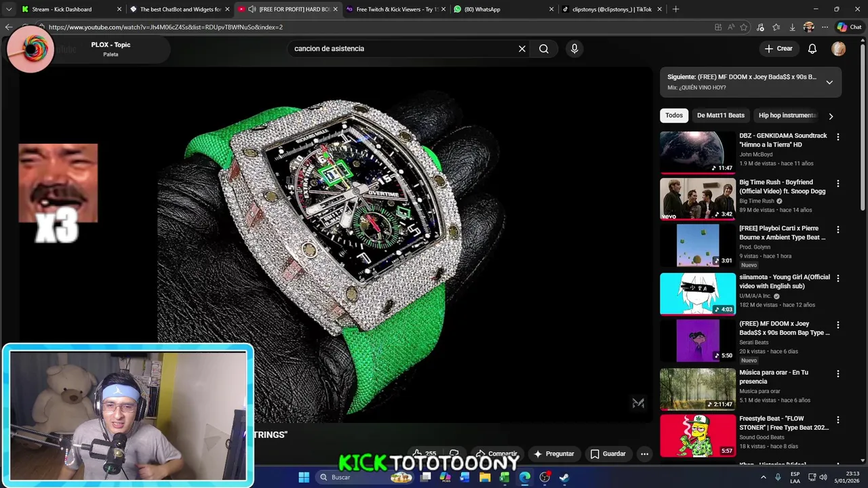Open Steam from the taskbar
This screenshot has width=868, height=488.
click(x=564, y=477)
